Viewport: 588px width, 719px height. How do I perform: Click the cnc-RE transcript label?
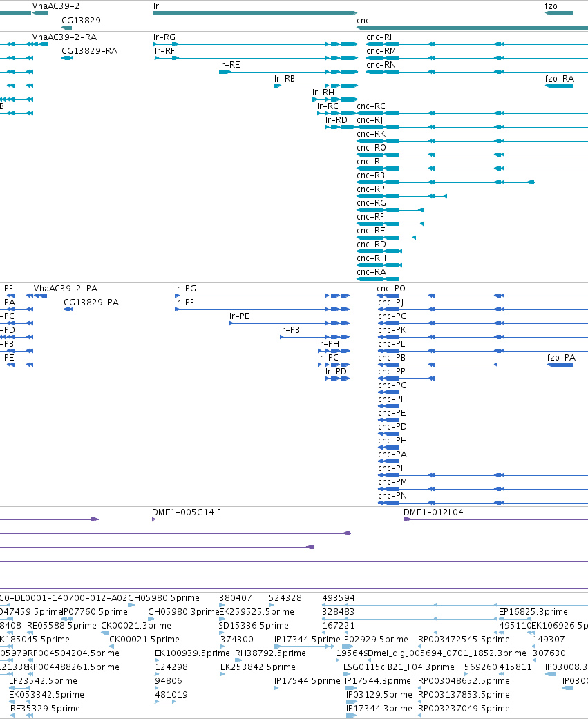[x=370, y=230]
